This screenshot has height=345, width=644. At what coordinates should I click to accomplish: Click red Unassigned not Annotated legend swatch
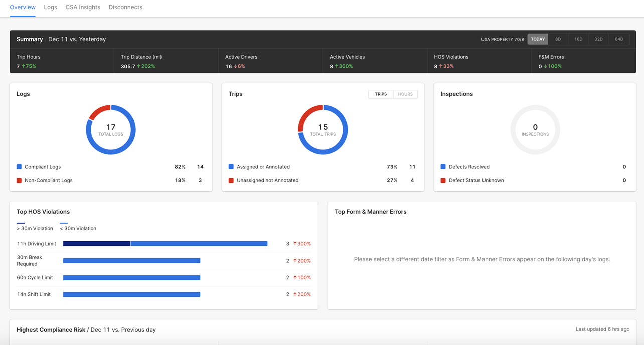point(231,180)
